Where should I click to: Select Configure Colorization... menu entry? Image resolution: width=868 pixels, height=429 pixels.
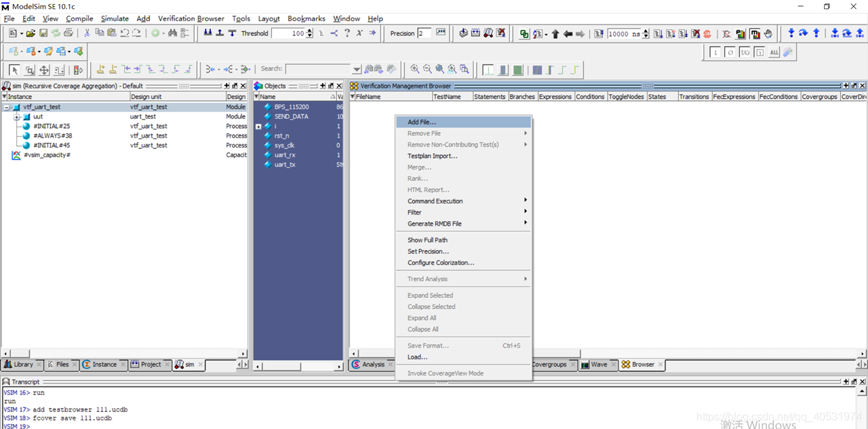pos(463,263)
